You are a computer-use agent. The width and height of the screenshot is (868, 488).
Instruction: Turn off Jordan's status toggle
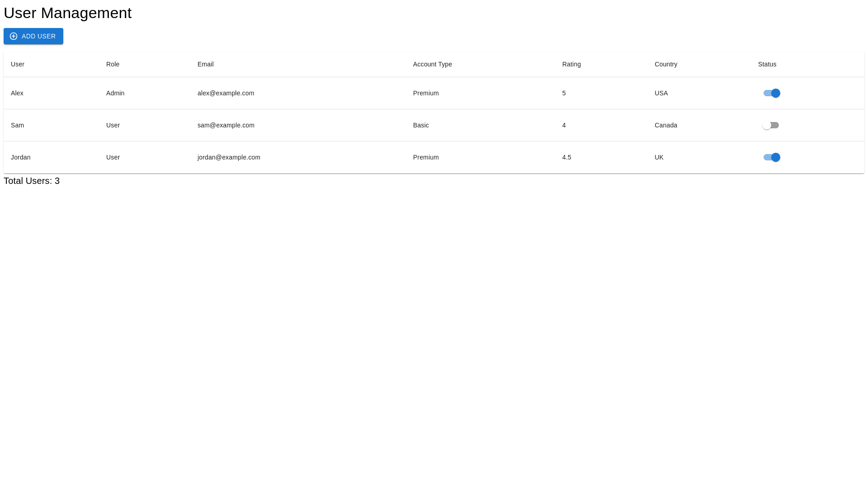[771, 157]
